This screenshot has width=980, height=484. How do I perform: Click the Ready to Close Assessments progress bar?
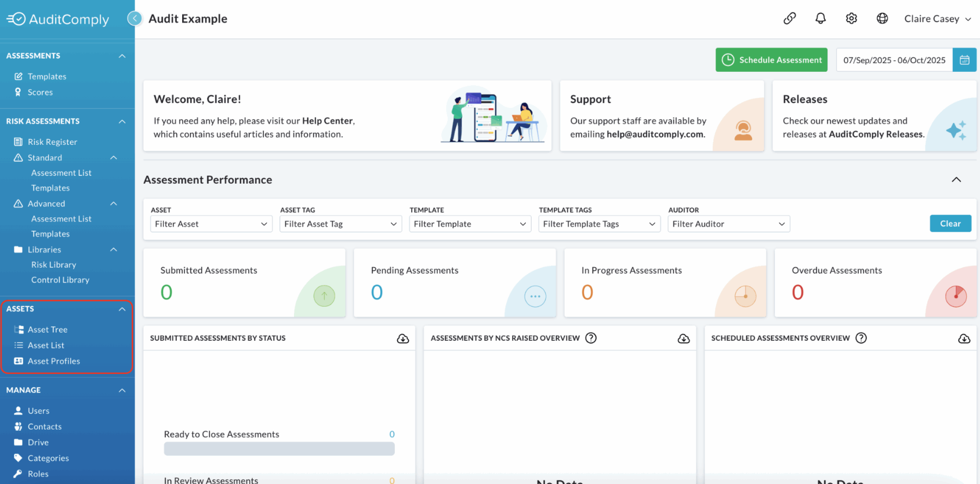[x=280, y=449]
